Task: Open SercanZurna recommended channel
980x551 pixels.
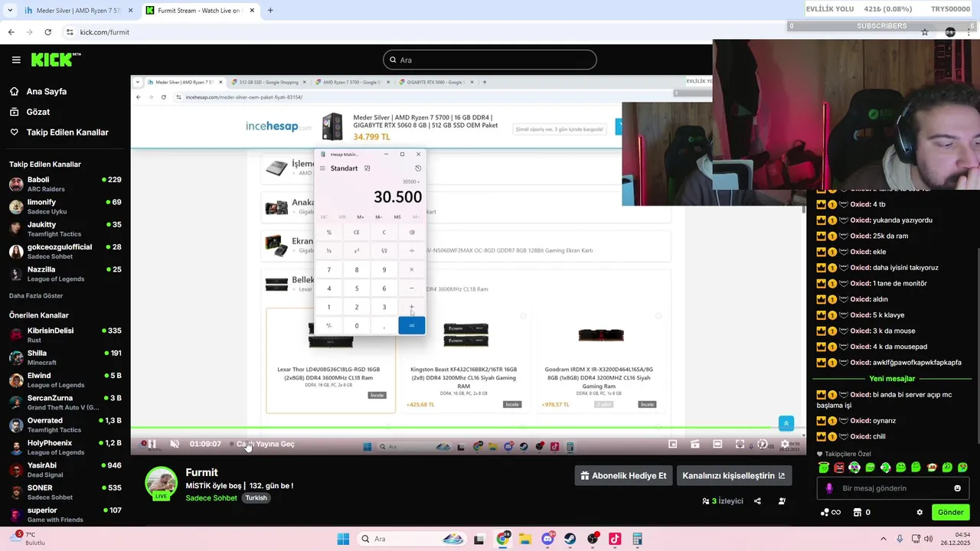Action: click(65, 403)
